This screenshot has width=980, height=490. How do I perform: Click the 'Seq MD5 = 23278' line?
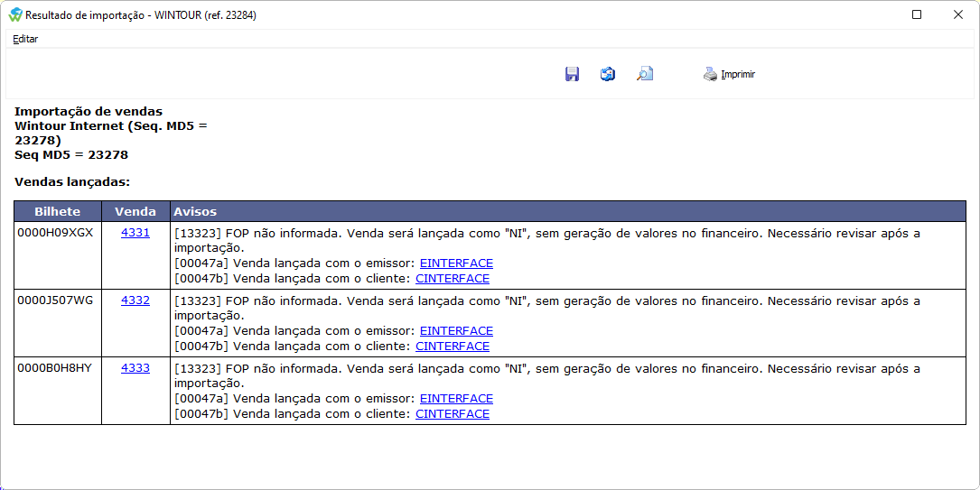click(71, 154)
